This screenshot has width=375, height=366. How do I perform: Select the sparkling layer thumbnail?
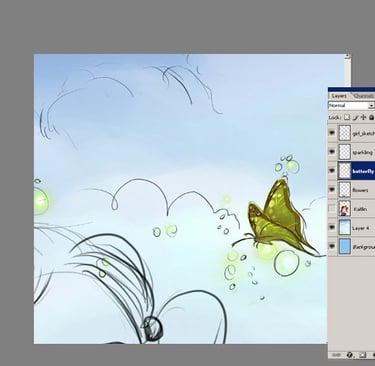coord(344,152)
